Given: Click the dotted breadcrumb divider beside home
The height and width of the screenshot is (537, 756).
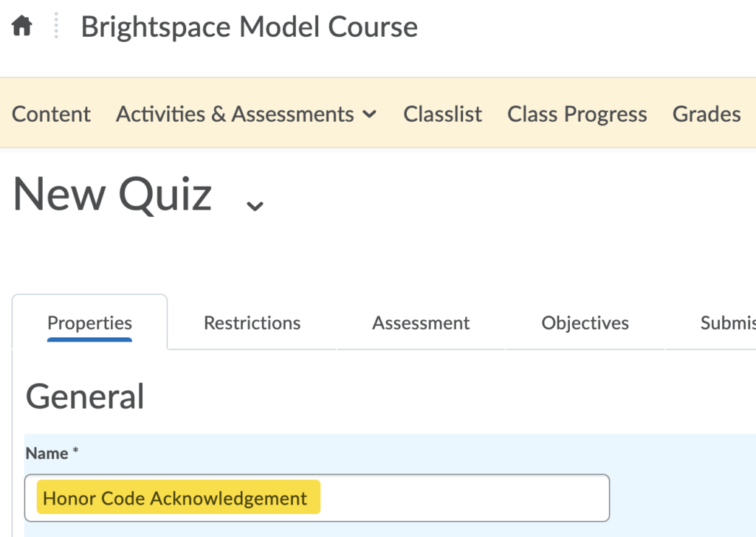Looking at the screenshot, I should pos(55,26).
